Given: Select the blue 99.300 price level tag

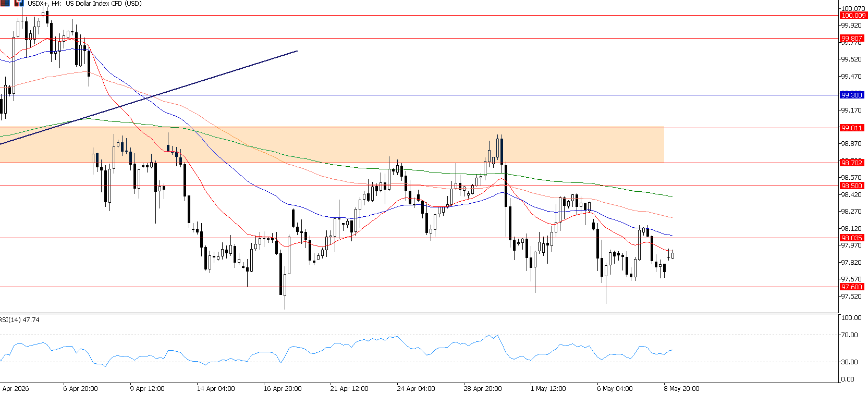Looking at the screenshot, I should (852, 95).
